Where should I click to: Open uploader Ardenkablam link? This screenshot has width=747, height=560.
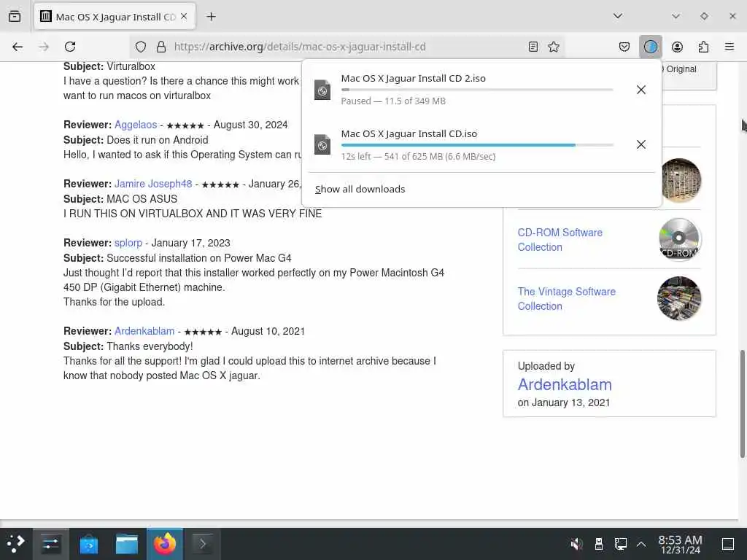565,384
